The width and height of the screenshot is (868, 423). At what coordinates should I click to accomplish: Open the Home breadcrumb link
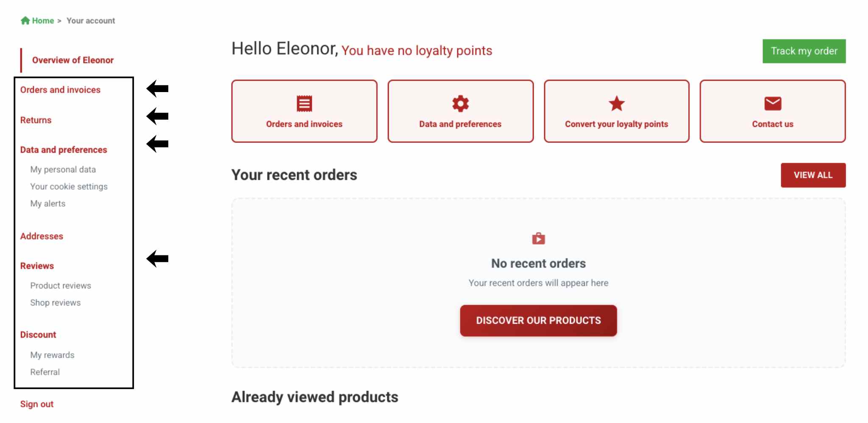coord(43,21)
